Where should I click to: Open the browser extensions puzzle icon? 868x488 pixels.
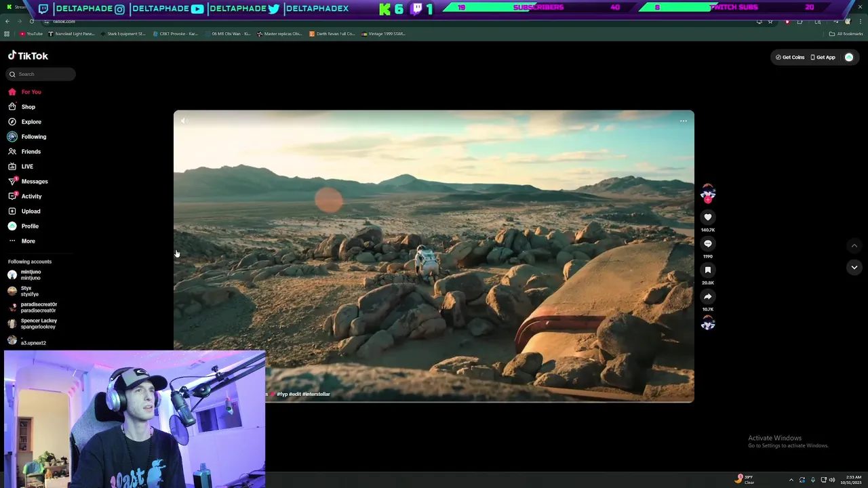[x=800, y=22]
